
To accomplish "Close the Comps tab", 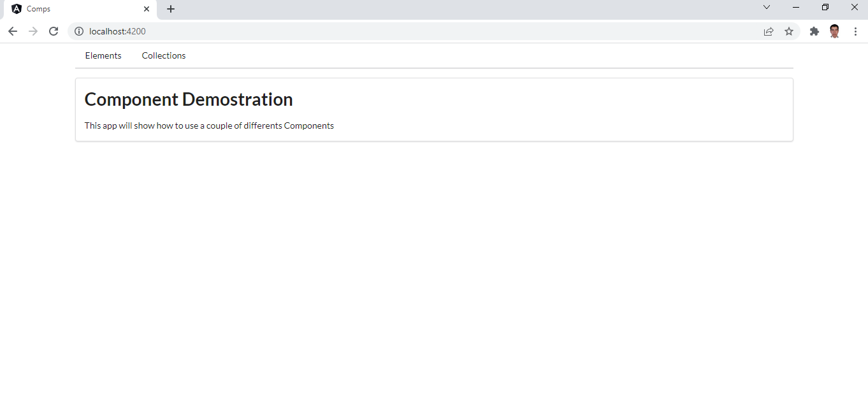I will [147, 9].
